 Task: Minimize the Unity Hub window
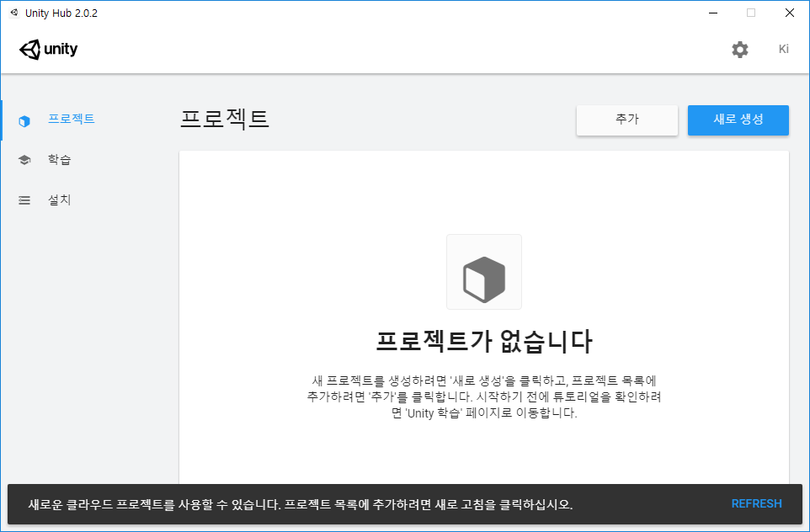click(713, 13)
